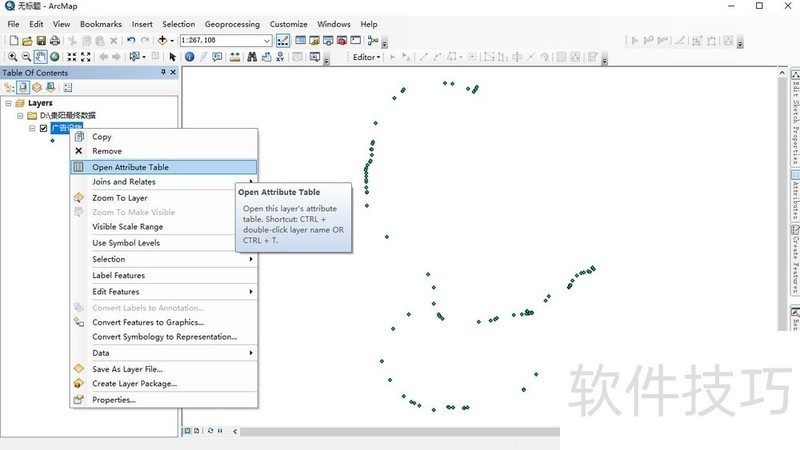Open the Catalog window icon

(x=314, y=40)
